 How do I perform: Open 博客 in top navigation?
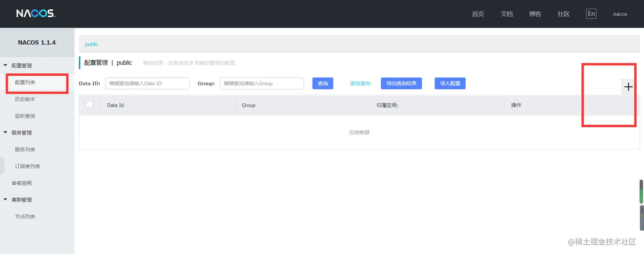click(x=535, y=14)
